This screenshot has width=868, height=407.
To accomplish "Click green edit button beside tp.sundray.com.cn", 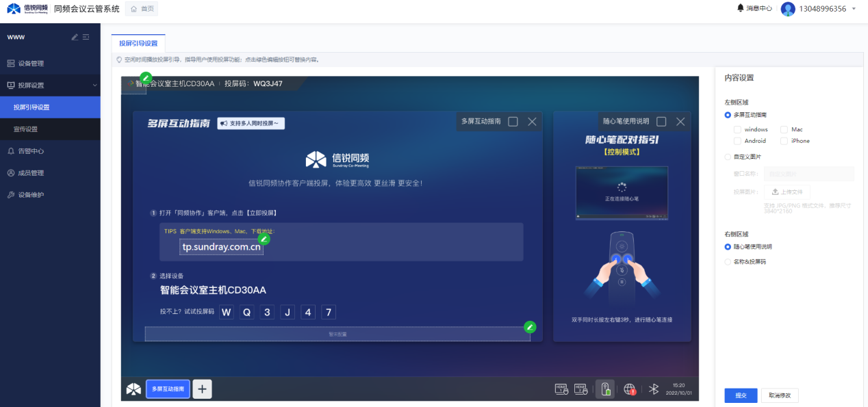I will 264,239.
